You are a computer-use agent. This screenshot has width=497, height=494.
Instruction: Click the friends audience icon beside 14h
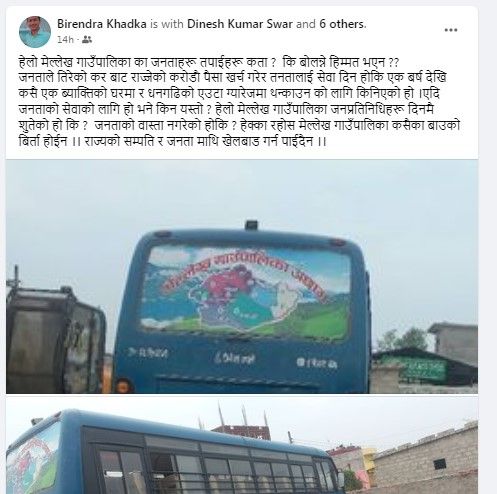point(87,40)
